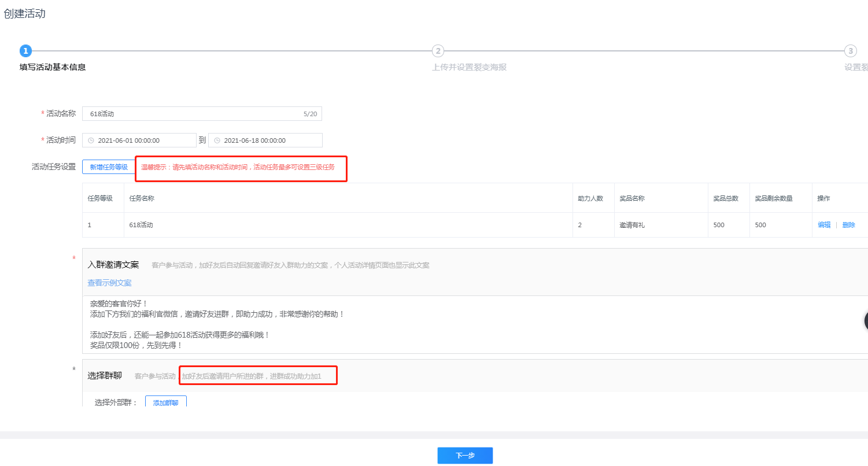Click the step 1 circle indicator
Screen dimensions: 868x466
point(25,51)
